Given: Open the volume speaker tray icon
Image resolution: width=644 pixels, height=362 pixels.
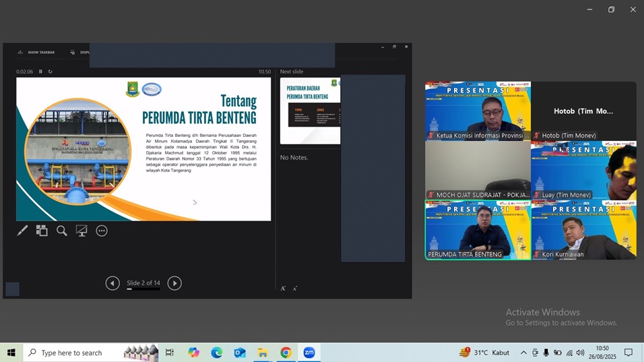Looking at the screenshot, I should (580, 353).
